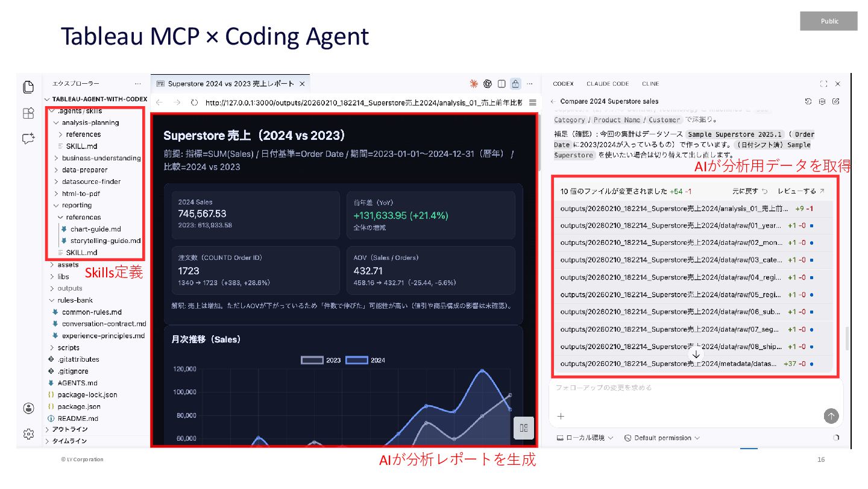Click the scroll-to-bottom arrow in chat

696,355
